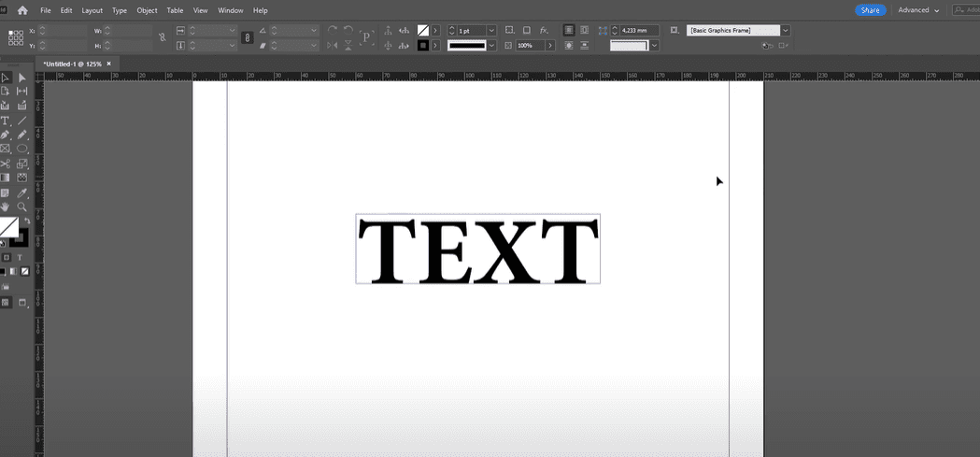Viewport: 980px width, 457px height.
Task: Select the Eyedropper tool
Action: click(21, 193)
